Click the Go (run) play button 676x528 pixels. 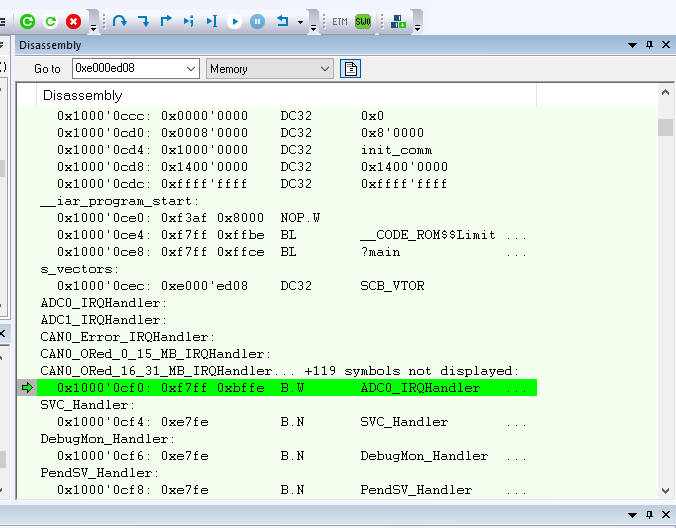click(x=234, y=21)
